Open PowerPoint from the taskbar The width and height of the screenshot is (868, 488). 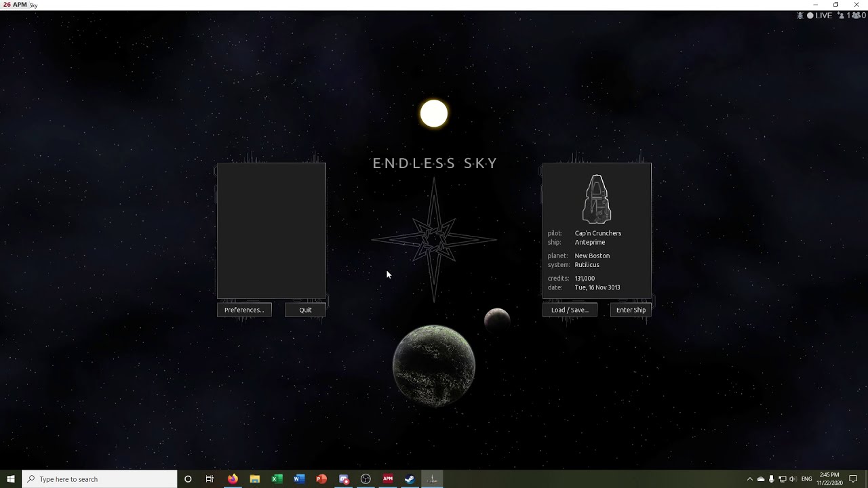321,479
